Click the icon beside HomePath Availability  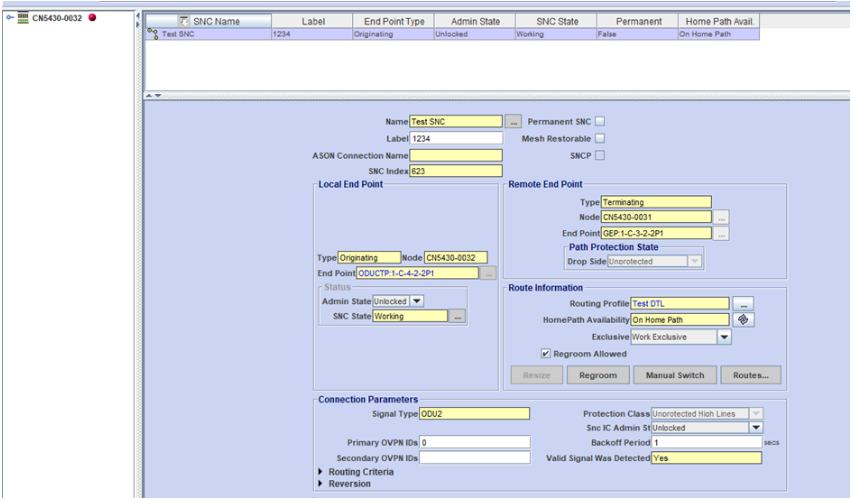pos(743,320)
